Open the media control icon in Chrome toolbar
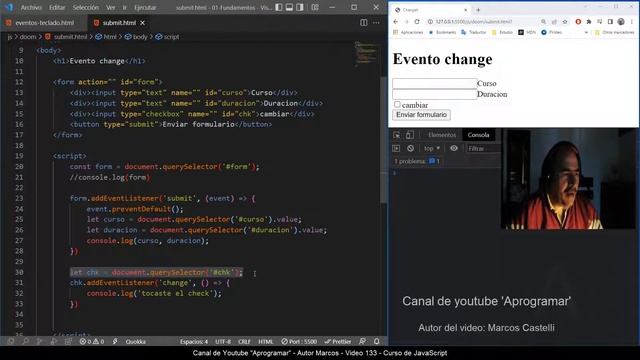 tap(600, 22)
